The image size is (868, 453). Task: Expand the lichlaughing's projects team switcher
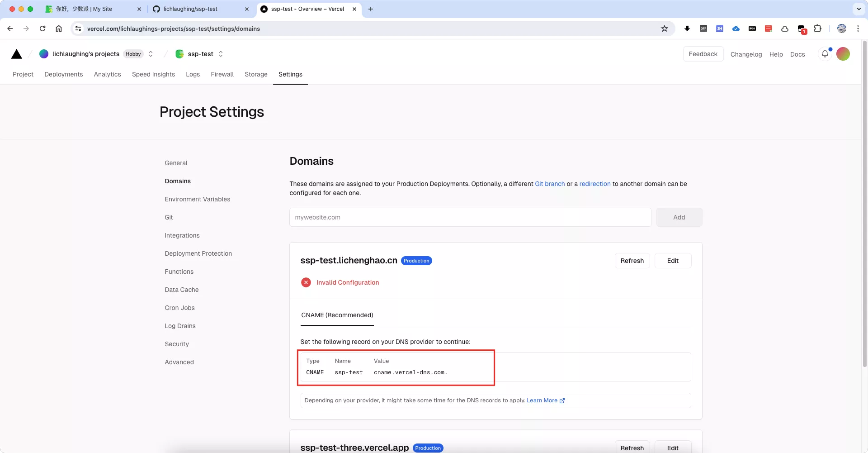151,54
